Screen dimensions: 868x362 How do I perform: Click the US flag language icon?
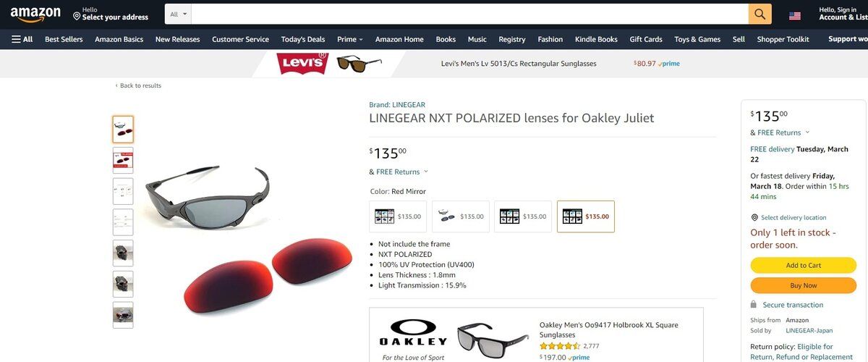point(795,15)
